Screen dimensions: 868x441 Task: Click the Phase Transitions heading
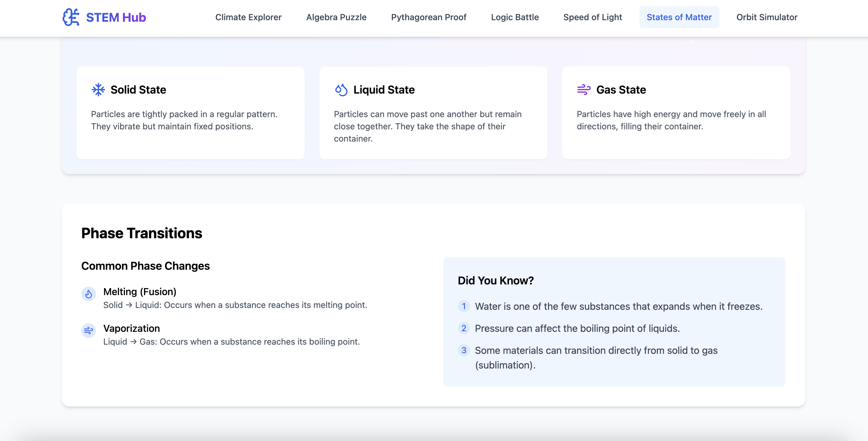pos(142,233)
